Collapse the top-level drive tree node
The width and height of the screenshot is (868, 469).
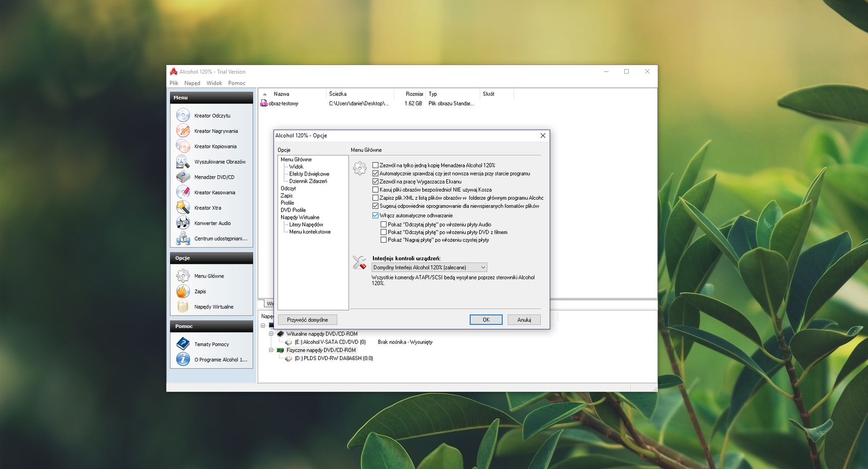263,325
